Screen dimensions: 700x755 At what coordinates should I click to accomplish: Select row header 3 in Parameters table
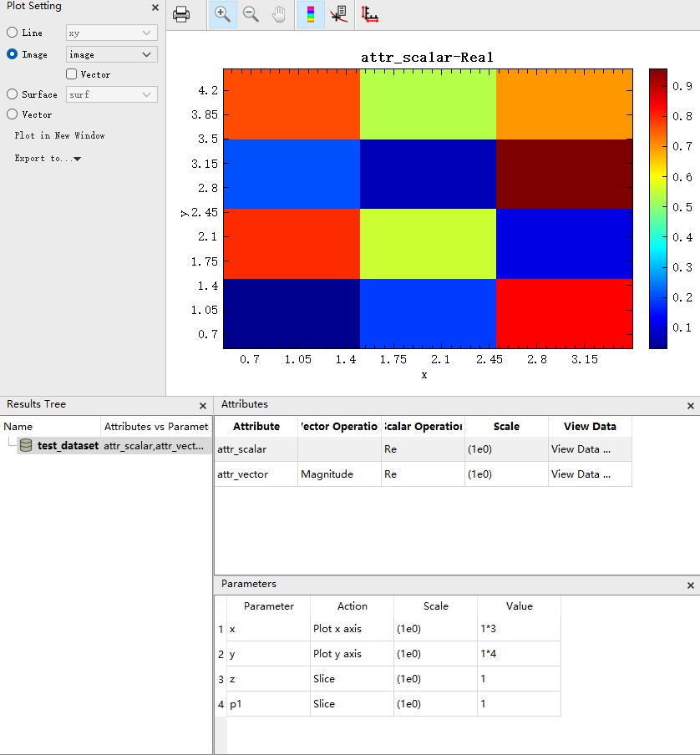(x=221, y=679)
